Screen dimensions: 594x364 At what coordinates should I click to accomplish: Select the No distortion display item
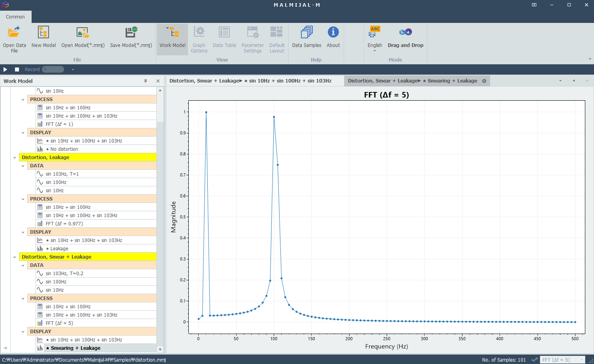pos(96,149)
